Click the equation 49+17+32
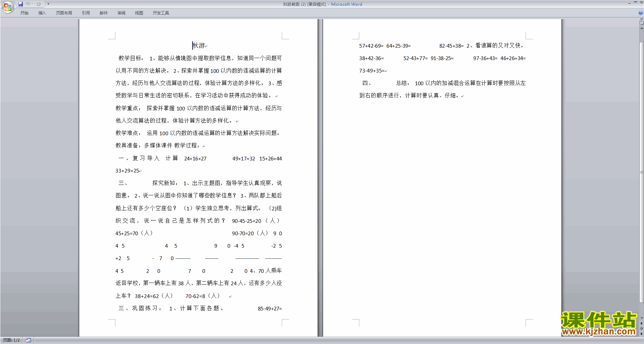This screenshot has height=344, width=644. click(x=244, y=158)
